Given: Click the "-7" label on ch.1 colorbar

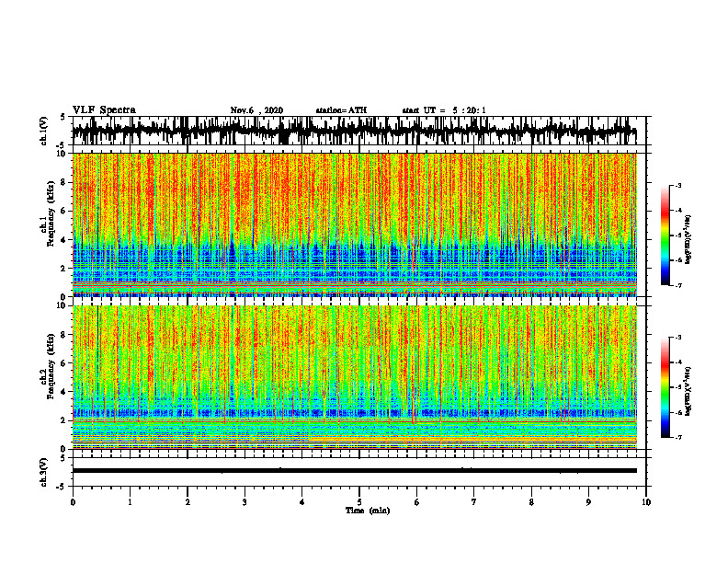Looking at the screenshot, I should (678, 285).
